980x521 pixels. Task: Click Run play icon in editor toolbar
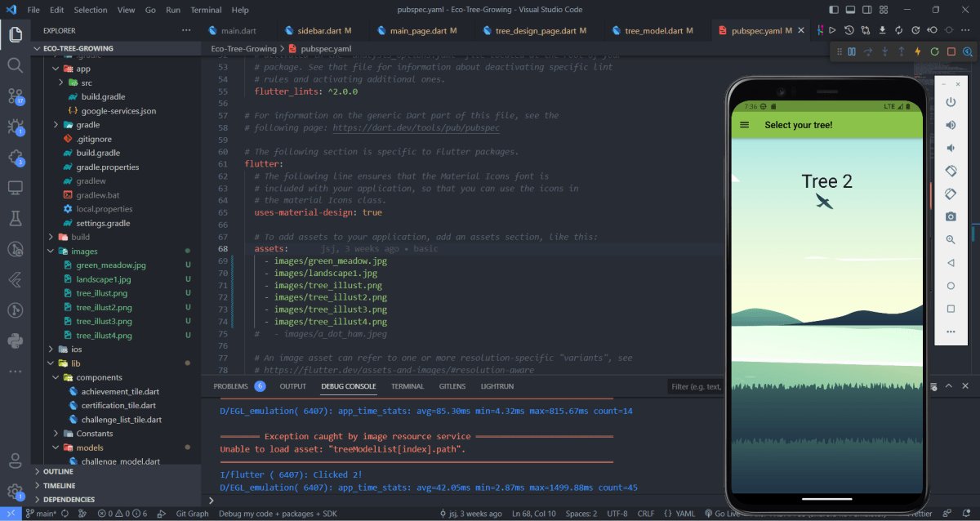click(832, 30)
